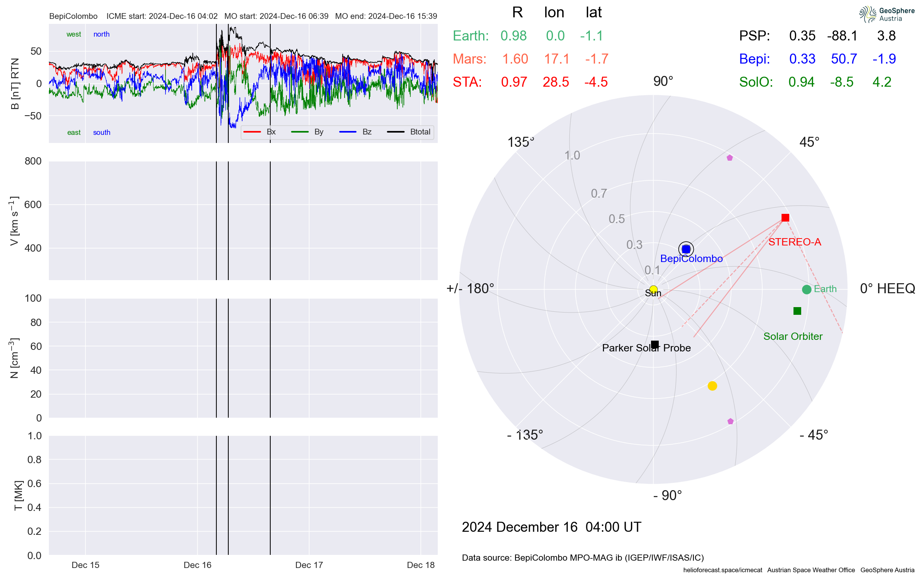The width and height of the screenshot is (924, 578).
Task: Click the red Bx legend line
Action: pos(252,132)
